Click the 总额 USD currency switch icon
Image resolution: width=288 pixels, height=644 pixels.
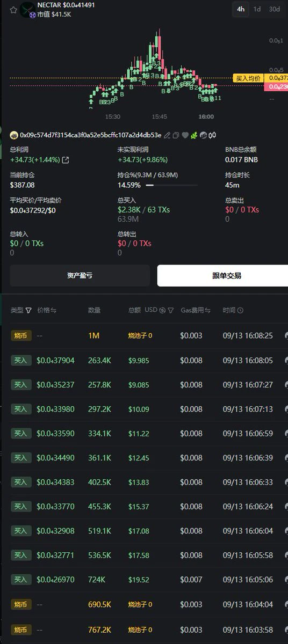pyautogui.click(x=162, y=310)
